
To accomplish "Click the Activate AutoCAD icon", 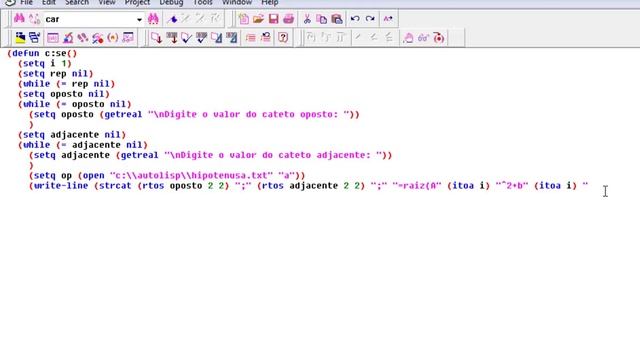I will coord(20,38).
